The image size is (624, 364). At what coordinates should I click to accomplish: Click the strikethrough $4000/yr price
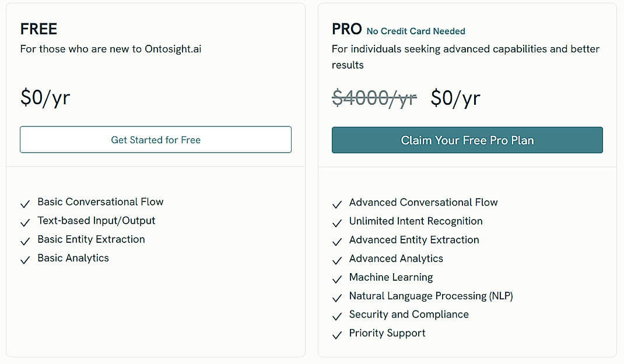coord(374,98)
